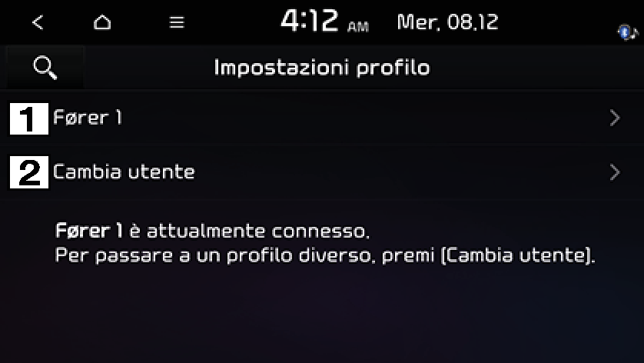The width and height of the screenshot is (644, 363).
Task: Expand the Fører 1 row chevron
Action: pos(615,118)
